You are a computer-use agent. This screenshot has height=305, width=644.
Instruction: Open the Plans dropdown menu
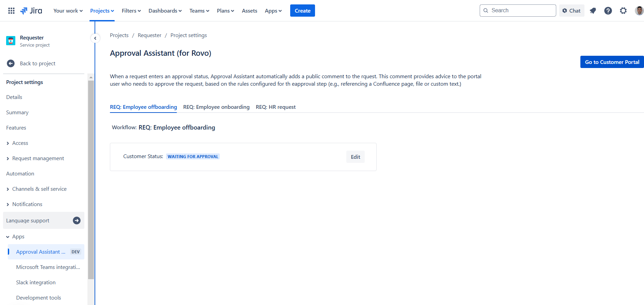click(x=226, y=11)
